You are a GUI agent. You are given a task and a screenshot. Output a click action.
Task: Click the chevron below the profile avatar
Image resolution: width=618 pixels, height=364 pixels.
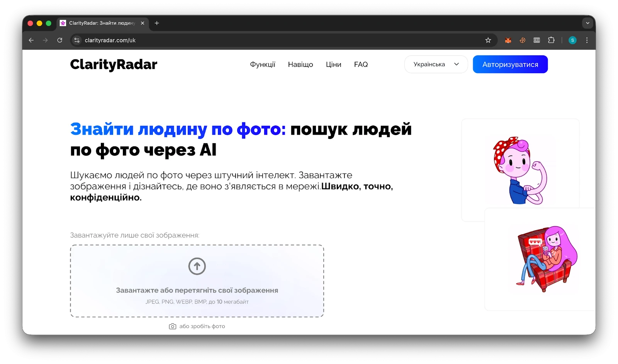coord(587,23)
